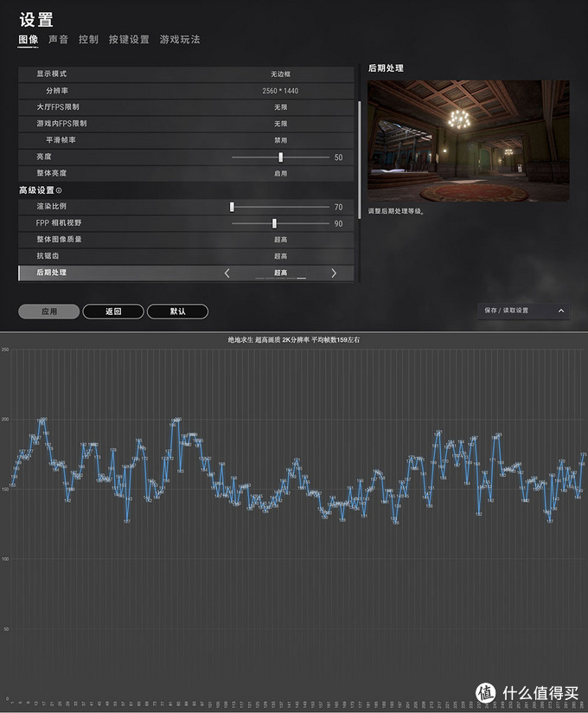Change 游戏内FPS限制 value 无限
Viewport: 588px width, 713px height.
click(x=280, y=124)
